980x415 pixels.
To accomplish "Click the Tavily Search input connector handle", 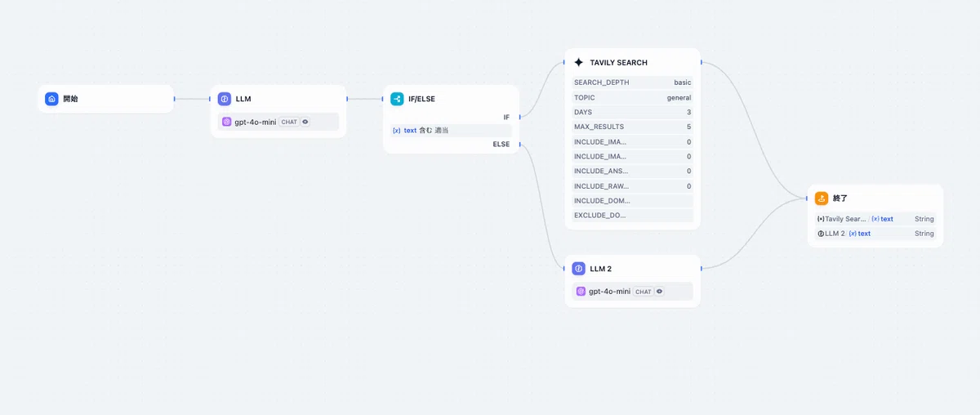I will tap(565, 62).
